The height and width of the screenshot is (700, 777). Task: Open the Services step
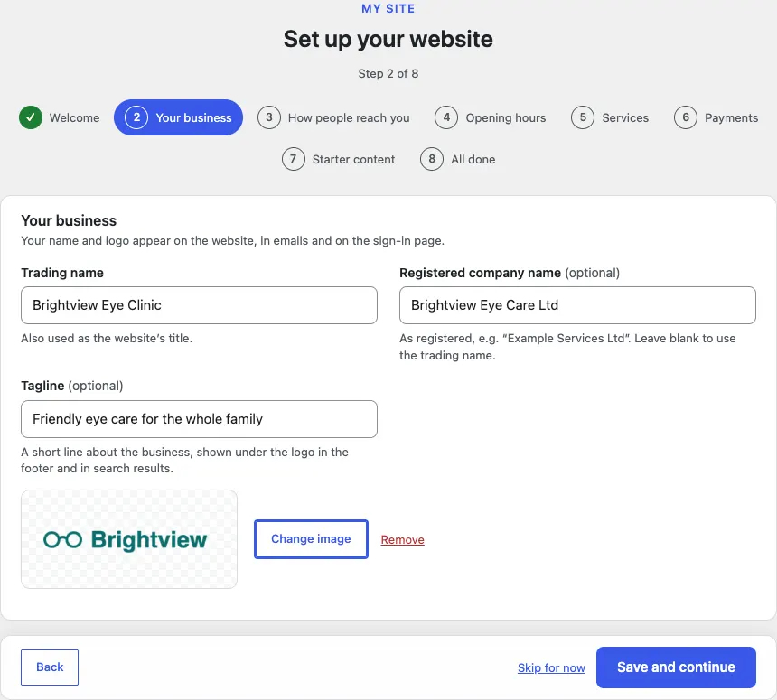coord(610,117)
